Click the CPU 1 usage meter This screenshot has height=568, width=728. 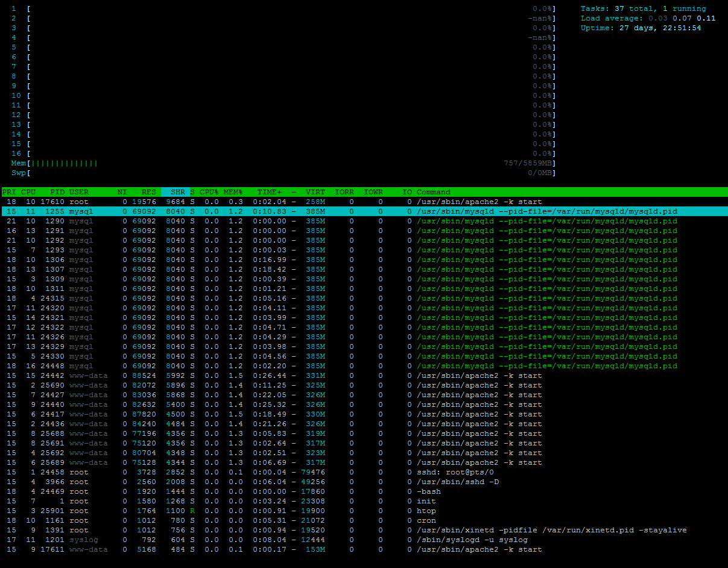[283, 8]
